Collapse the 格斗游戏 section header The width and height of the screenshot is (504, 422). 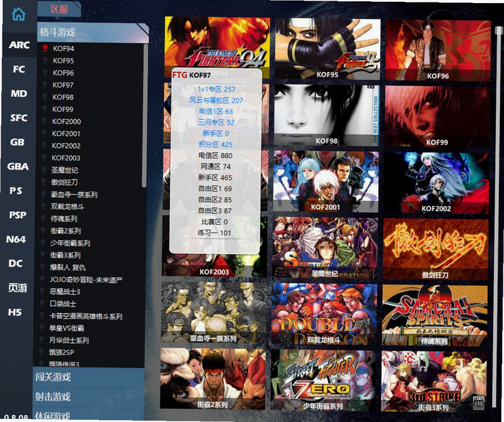coord(93,32)
